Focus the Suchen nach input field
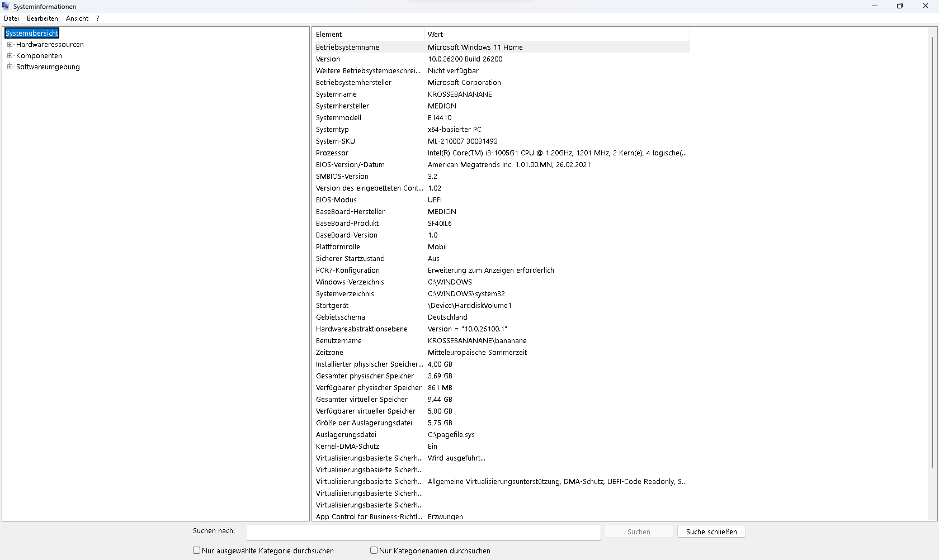Viewport: 939px width, 560px height. pyautogui.click(x=423, y=532)
